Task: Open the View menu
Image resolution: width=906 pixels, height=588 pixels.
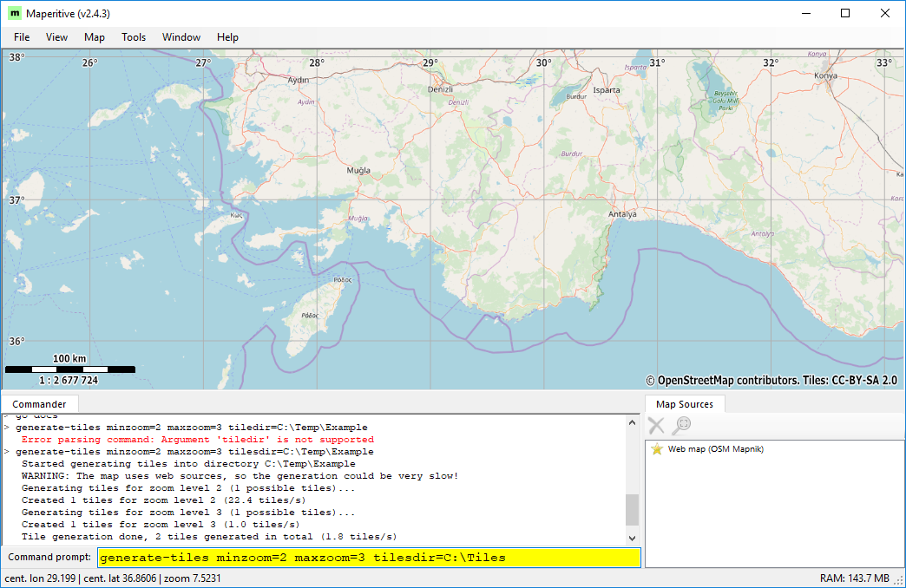Action: coord(56,37)
